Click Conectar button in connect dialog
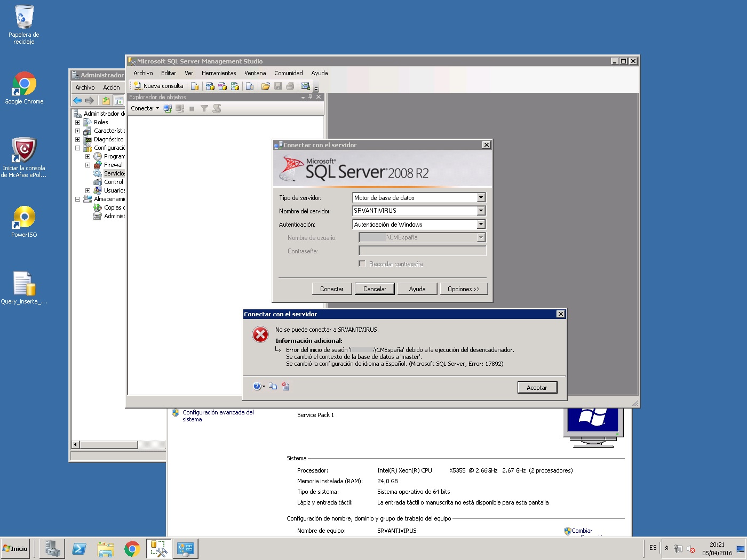 click(332, 289)
